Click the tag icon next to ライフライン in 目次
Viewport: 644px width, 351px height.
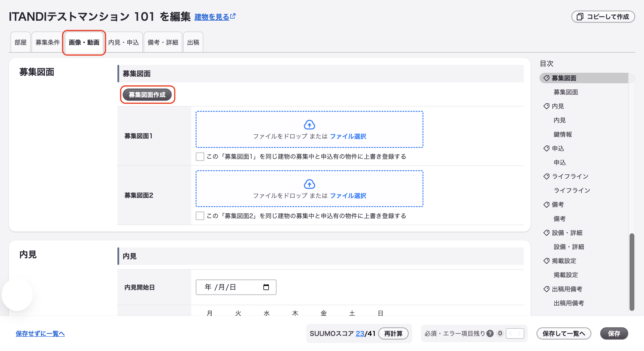tap(547, 177)
